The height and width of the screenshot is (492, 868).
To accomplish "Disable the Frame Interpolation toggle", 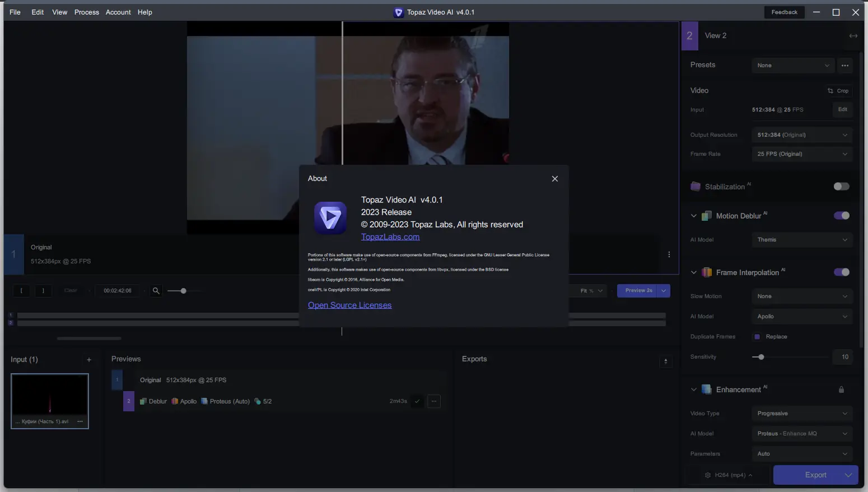I will [x=841, y=272].
